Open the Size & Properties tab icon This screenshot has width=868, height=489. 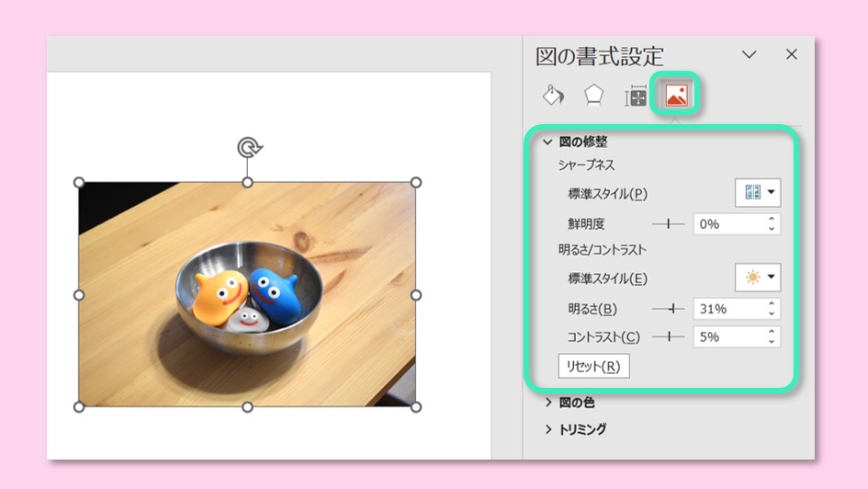(636, 97)
